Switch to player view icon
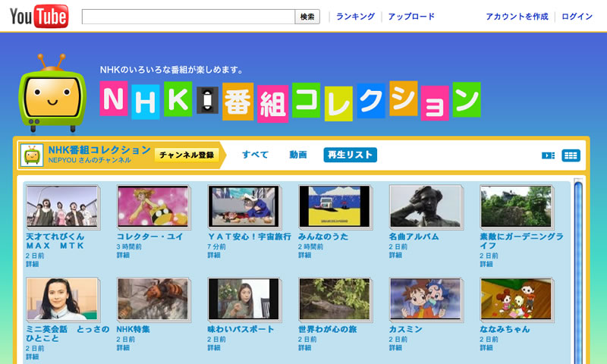The image size is (607, 364). pyautogui.click(x=548, y=155)
